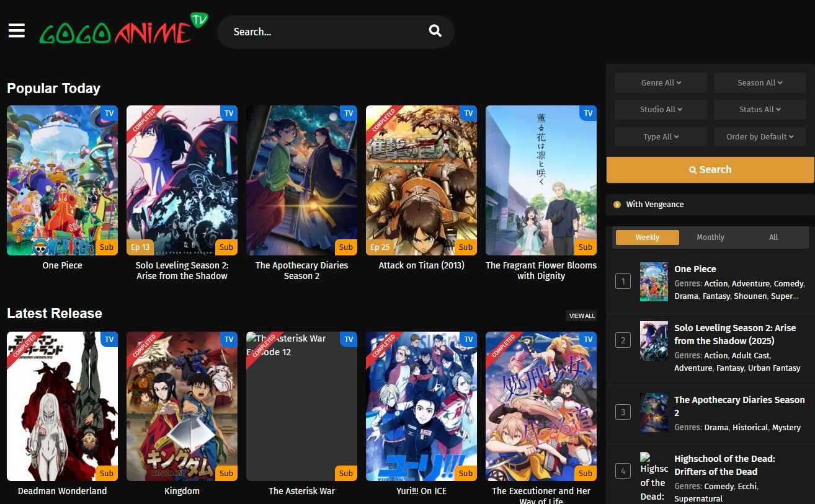
Task: Click the Sub badge on the One Piece poster
Action: (x=107, y=247)
